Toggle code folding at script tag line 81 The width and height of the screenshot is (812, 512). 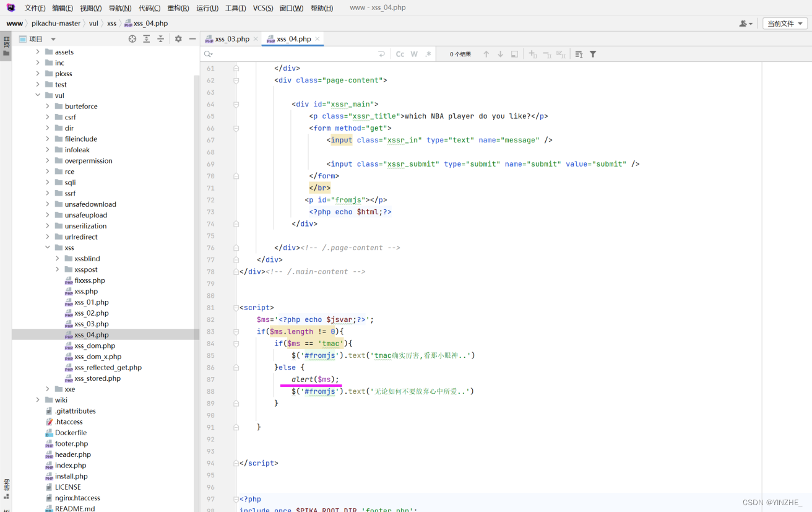[236, 308]
